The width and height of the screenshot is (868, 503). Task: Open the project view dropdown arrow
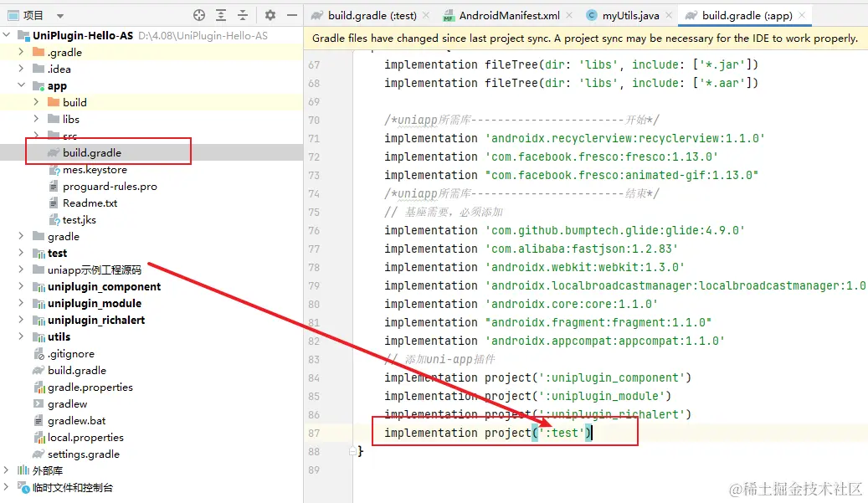click(x=60, y=16)
